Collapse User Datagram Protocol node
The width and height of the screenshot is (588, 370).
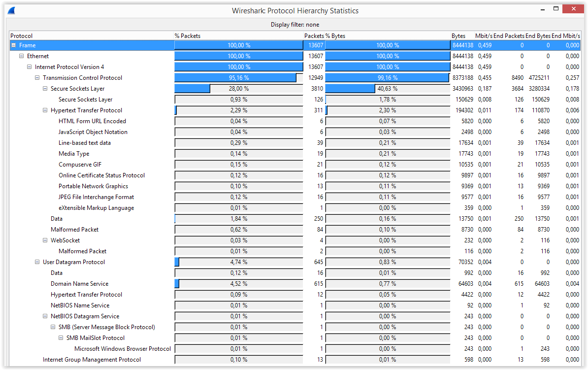pos(37,262)
